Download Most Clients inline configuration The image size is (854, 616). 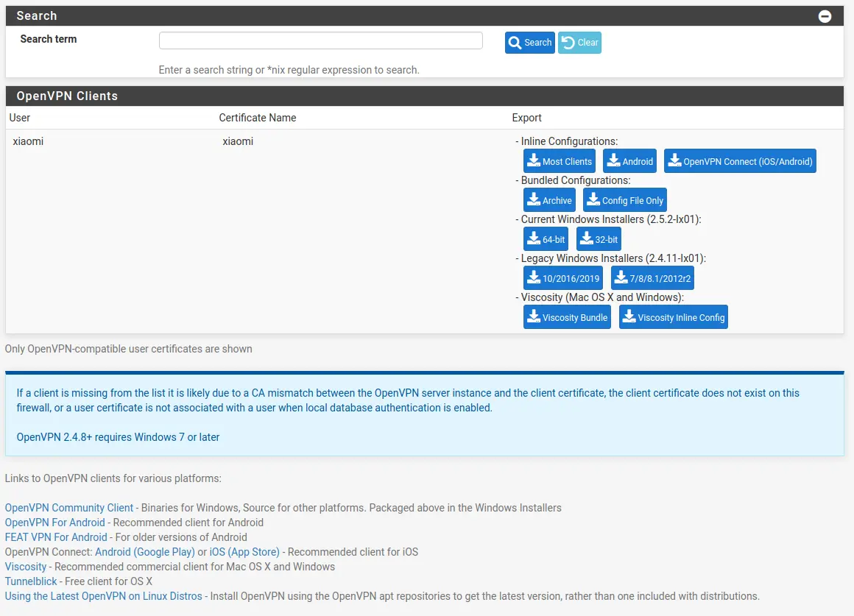(x=560, y=161)
